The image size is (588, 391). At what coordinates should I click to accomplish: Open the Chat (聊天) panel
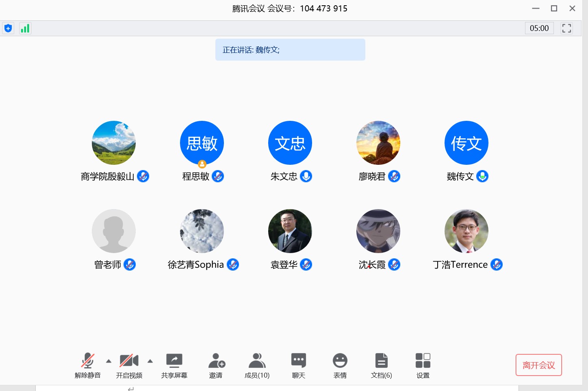pos(298,365)
